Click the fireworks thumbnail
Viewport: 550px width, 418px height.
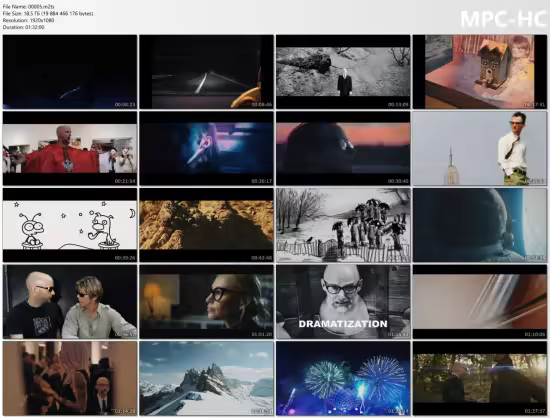(343, 379)
